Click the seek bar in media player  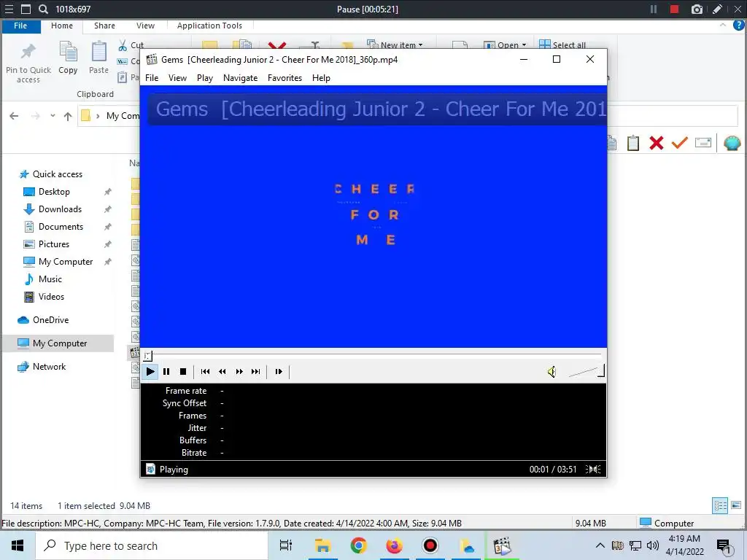pyautogui.click(x=374, y=355)
